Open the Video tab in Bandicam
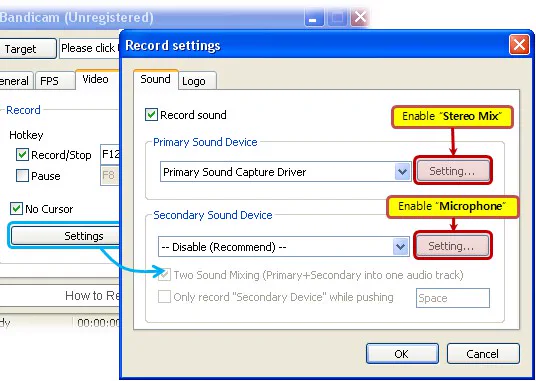Screen dimensions: 536x381 97,79
